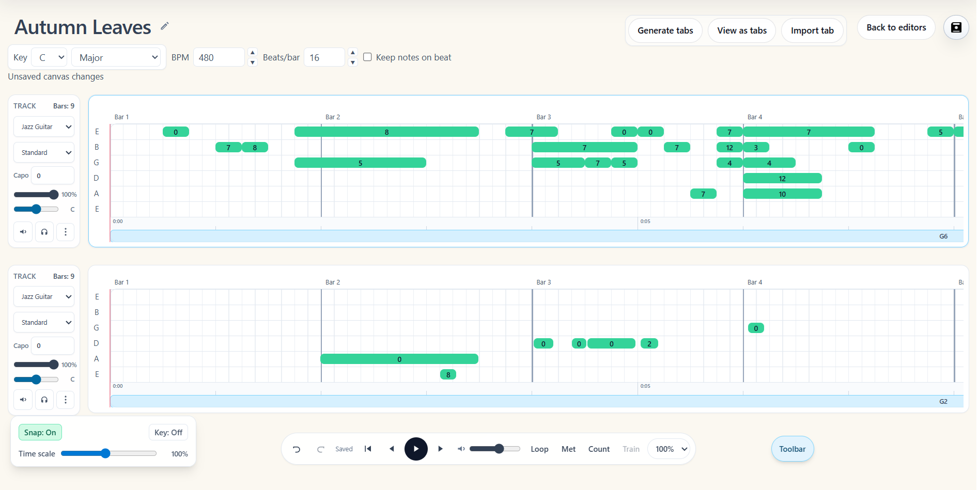This screenshot has height=490, width=980.
Task: Start playback with play button
Action: pyautogui.click(x=416, y=449)
